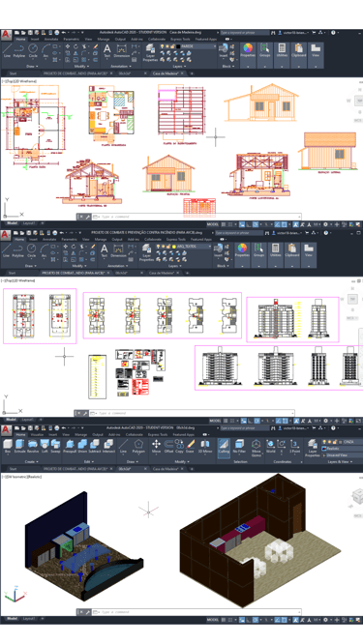Toggle Culling in the 3D window's Selection panel
The image size is (363, 644).
pos(224,447)
